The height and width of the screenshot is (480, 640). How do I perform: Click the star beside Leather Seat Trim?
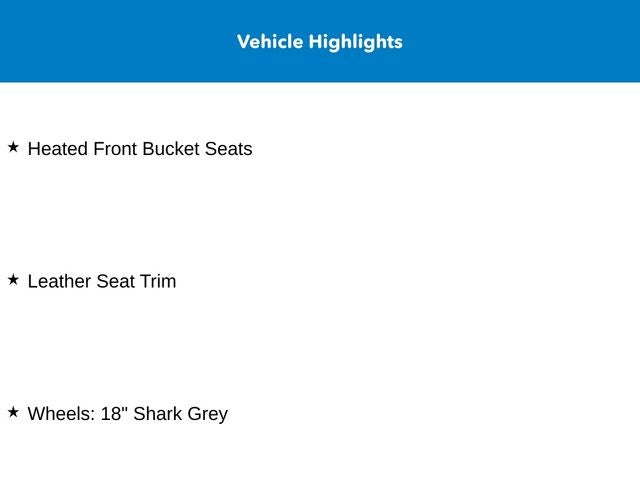pyautogui.click(x=13, y=280)
